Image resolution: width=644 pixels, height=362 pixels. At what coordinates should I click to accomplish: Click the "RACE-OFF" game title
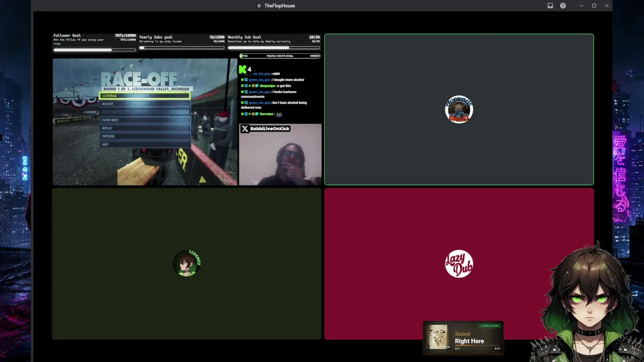click(x=139, y=79)
